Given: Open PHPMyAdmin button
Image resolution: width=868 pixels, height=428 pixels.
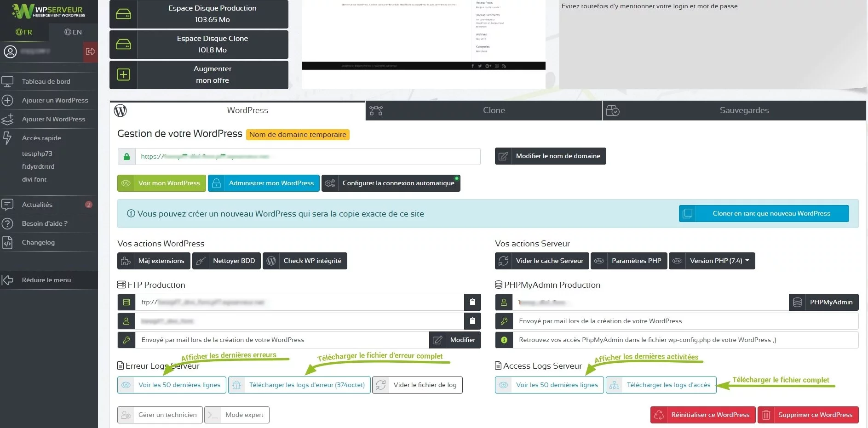Looking at the screenshot, I should click(824, 302).
